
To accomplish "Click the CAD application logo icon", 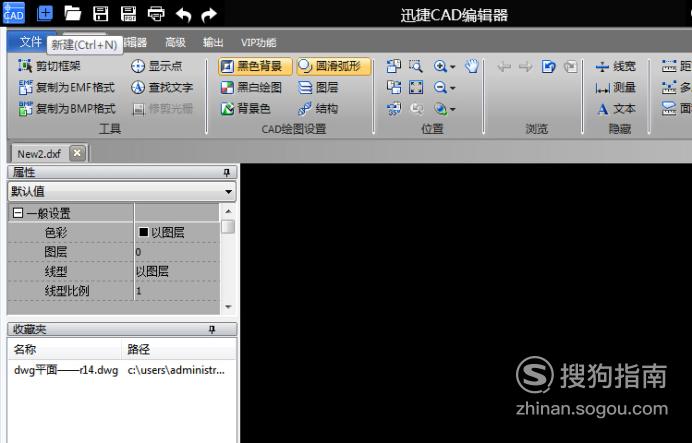I will [13, 13].
